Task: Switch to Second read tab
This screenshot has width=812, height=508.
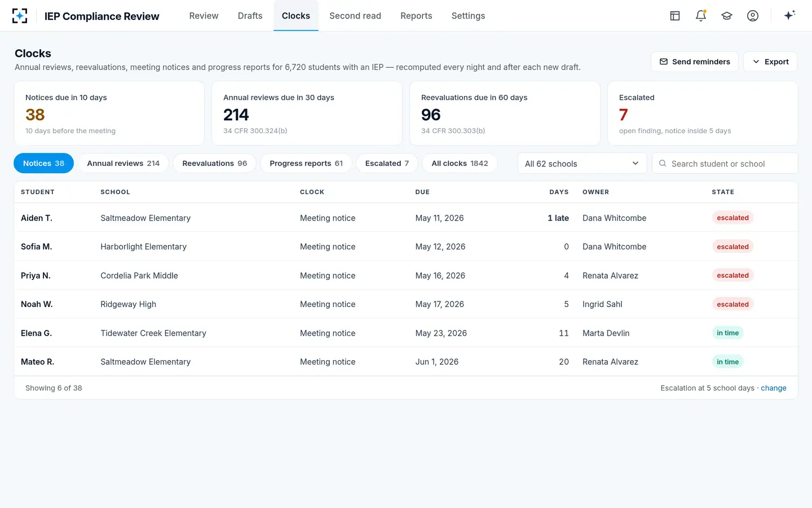Action: [355, 16]
